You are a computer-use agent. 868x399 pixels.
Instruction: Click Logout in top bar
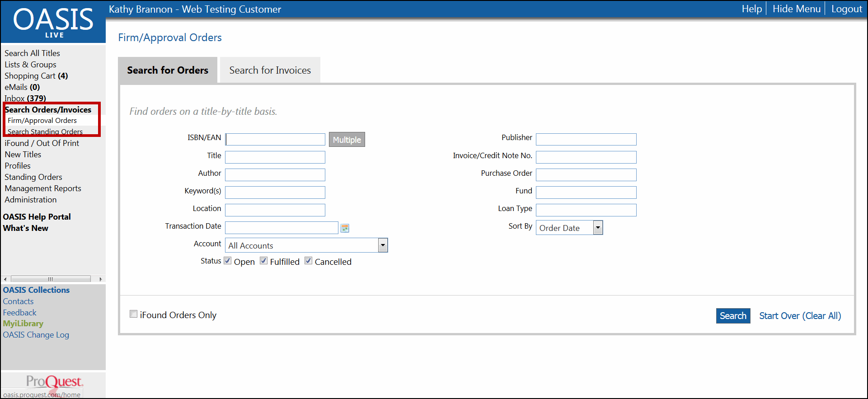pyautogui.click(x=846, y=9)
